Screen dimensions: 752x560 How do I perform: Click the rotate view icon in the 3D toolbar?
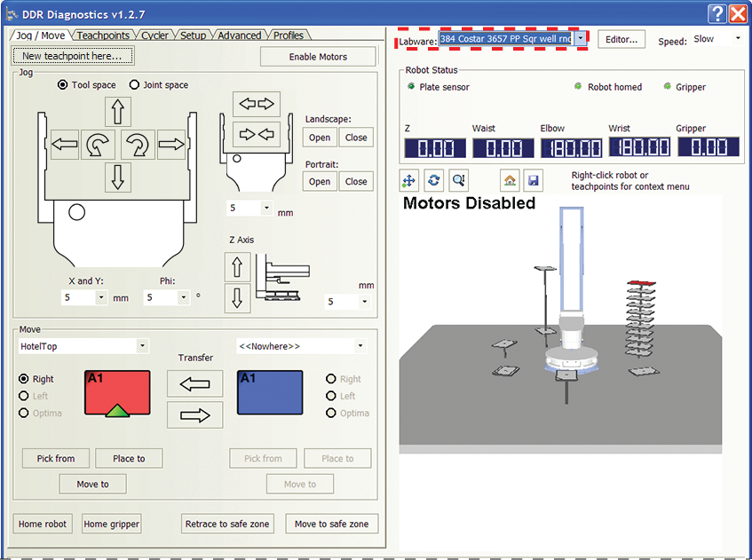[x=434, y=180]
